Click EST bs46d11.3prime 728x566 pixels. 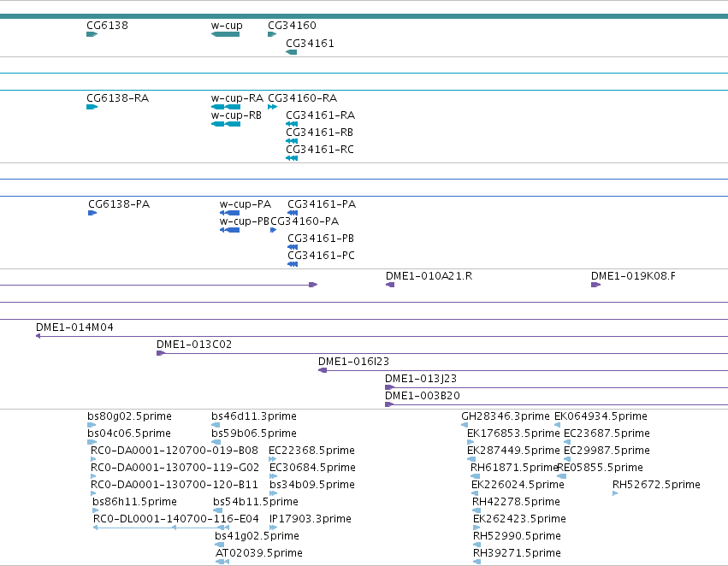(x=254, y=417)
